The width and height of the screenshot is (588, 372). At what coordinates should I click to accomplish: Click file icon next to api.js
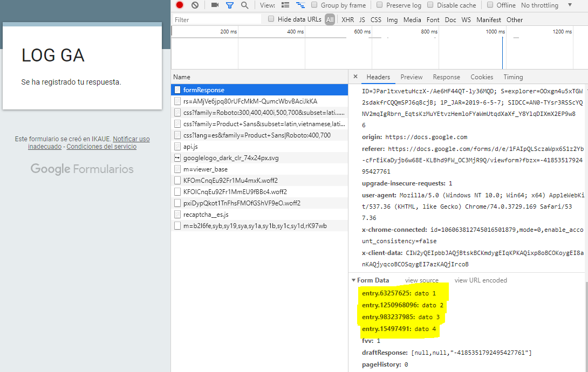tap(177, 147)
